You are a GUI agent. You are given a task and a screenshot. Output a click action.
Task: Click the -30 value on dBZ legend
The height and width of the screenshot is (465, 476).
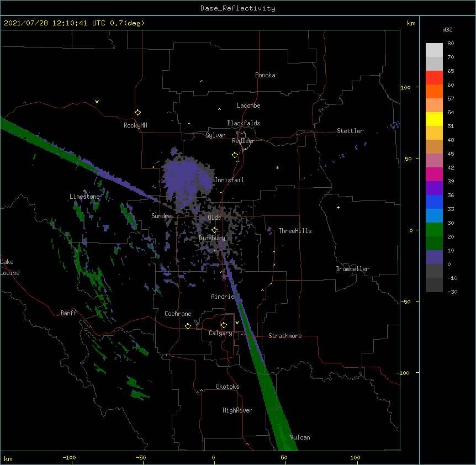coord(452,292)
